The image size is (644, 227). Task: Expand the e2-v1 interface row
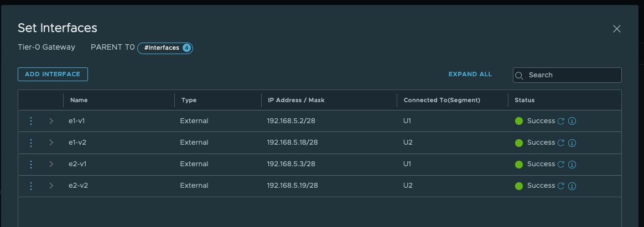pyautogui.click(x=51, y=164)
